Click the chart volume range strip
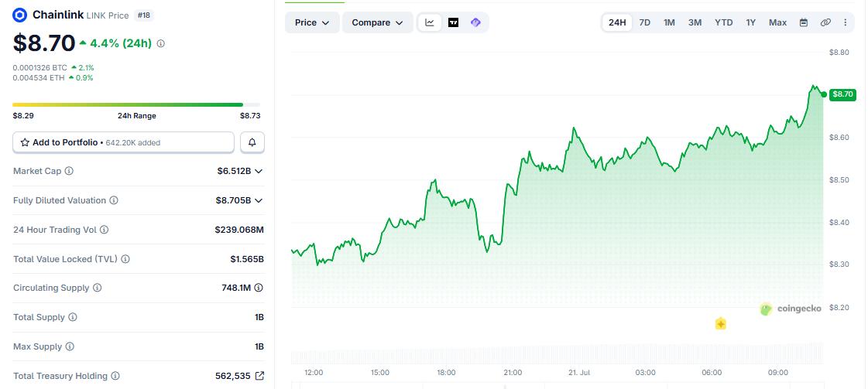 [557, 353]
